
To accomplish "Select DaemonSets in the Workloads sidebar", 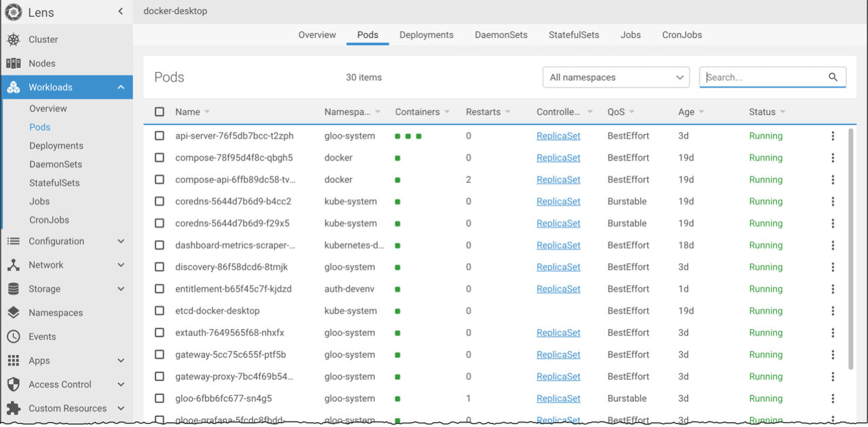I will [56, 164].
